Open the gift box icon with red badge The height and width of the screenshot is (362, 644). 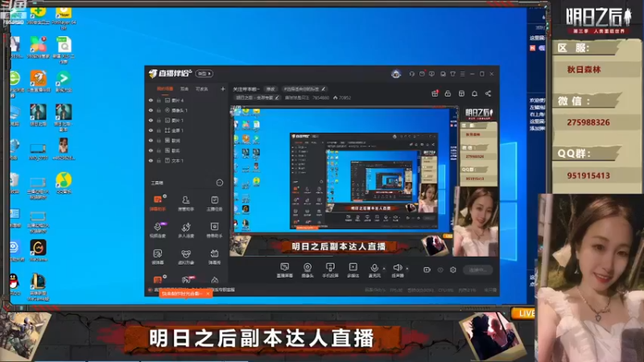point(435,93)
